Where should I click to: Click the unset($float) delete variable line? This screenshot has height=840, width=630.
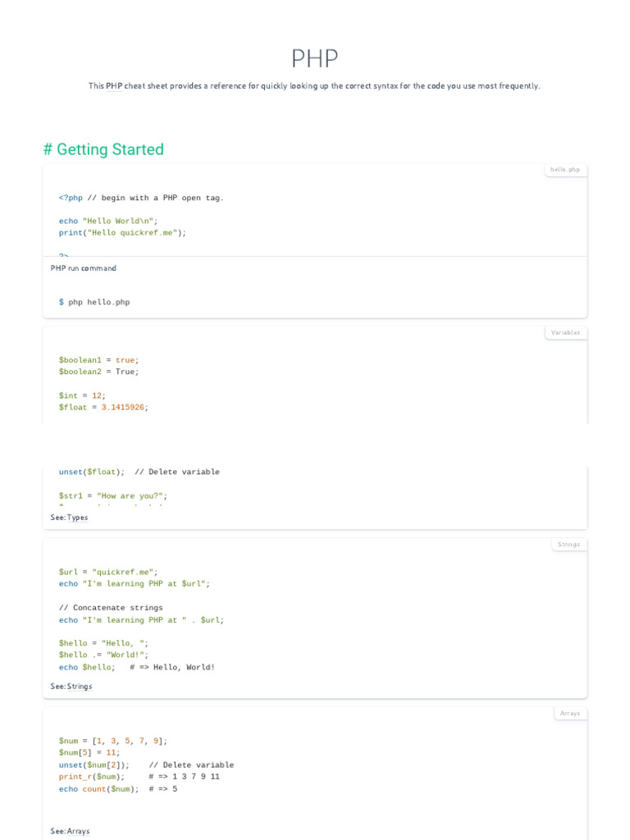tap(139, 472)
